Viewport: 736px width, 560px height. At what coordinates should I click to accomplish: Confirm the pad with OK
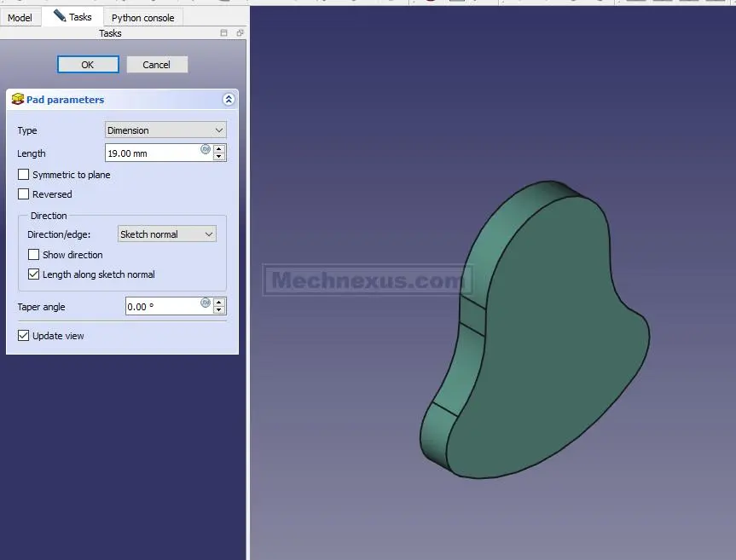[88, 65]
